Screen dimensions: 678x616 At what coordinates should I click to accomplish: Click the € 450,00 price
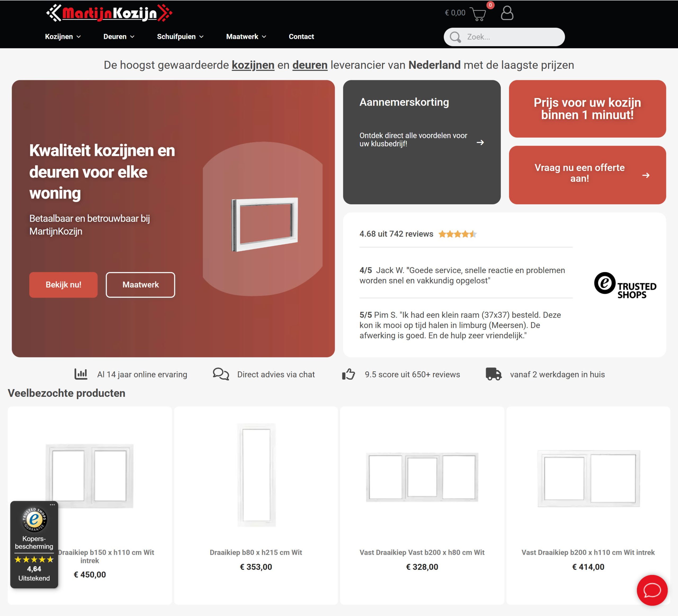coord(90,575)
